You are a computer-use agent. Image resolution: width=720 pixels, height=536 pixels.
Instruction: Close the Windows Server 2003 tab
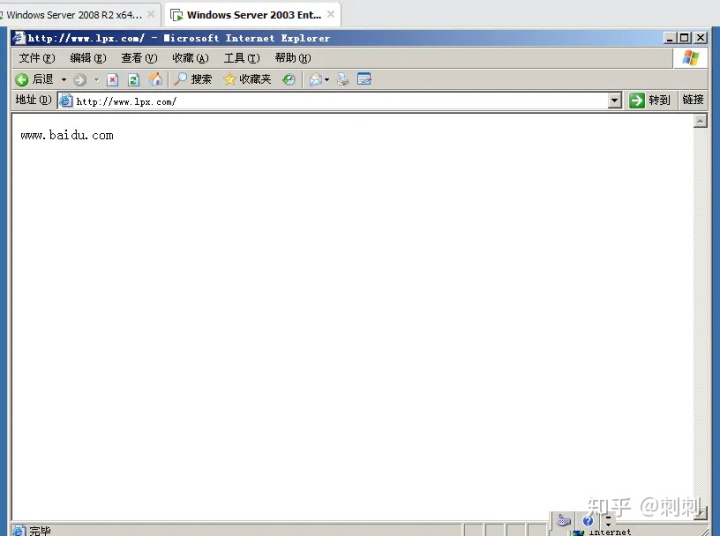point(331,14)
